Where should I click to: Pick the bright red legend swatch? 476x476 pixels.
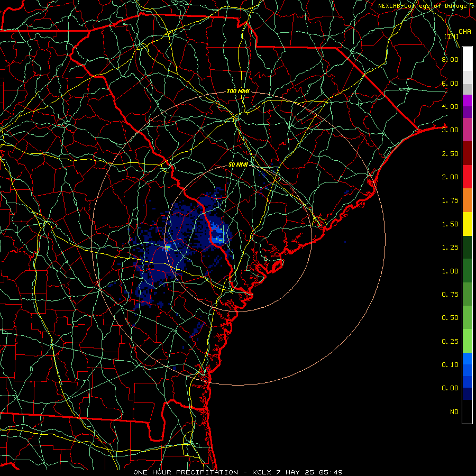pyautogui.click(x=467, y=177)
